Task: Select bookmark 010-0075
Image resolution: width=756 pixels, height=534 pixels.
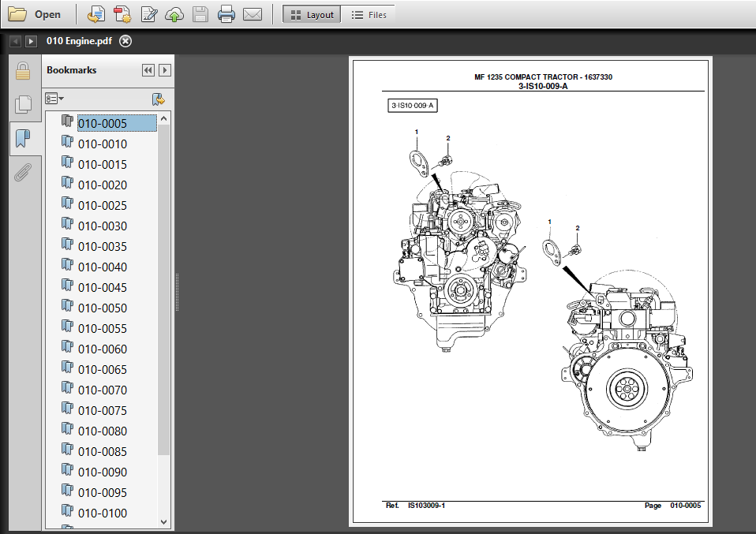Action: (x=103, y=410)
